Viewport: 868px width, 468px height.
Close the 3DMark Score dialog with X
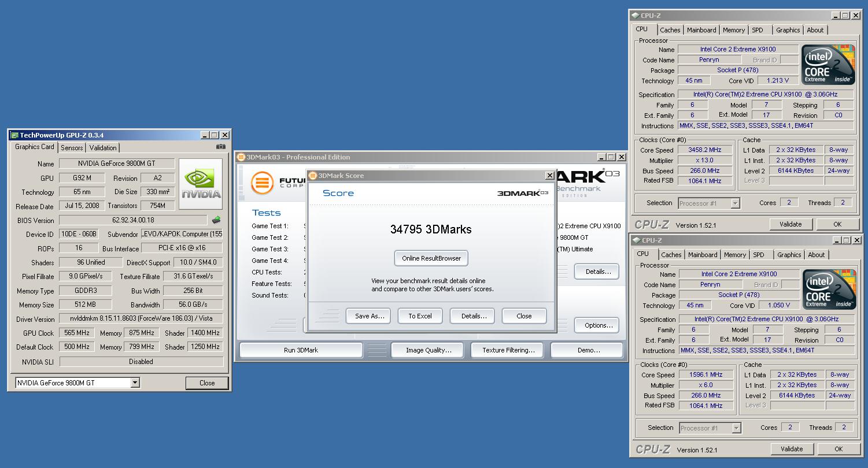(x=549, y=176)
